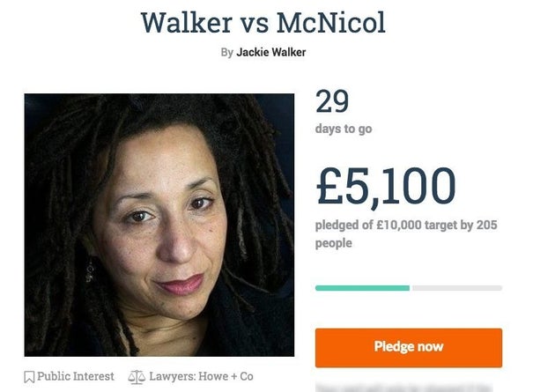Open the Jackie Walker author link
The height and width of the screenshot is (392, 555).
(270, 52)
